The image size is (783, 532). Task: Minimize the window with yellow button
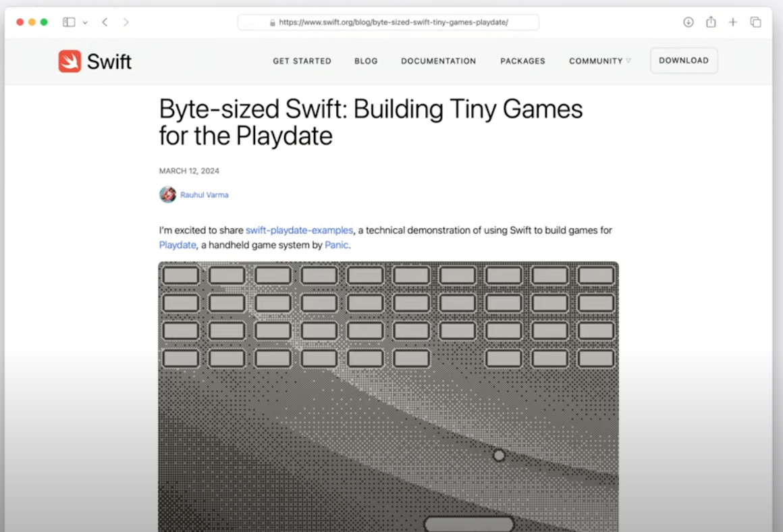(x=32, y=22)
